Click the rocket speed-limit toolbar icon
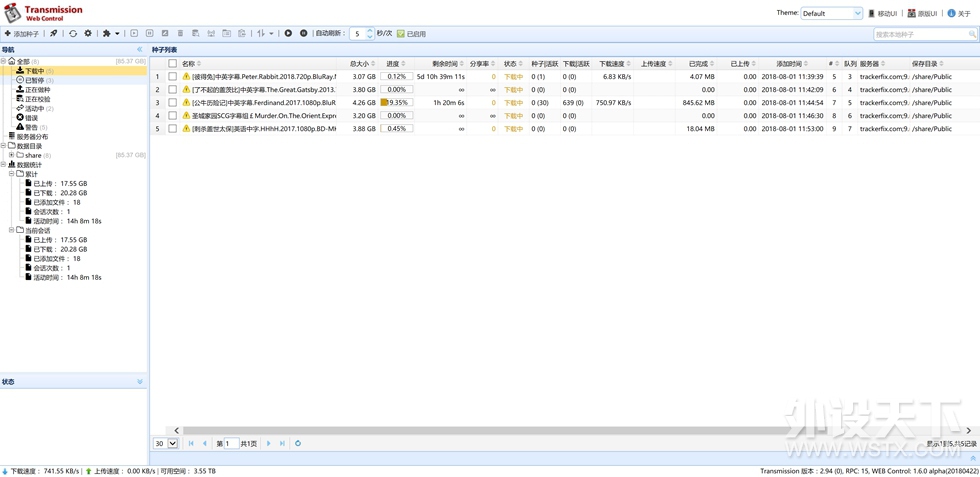 point(54,33)
